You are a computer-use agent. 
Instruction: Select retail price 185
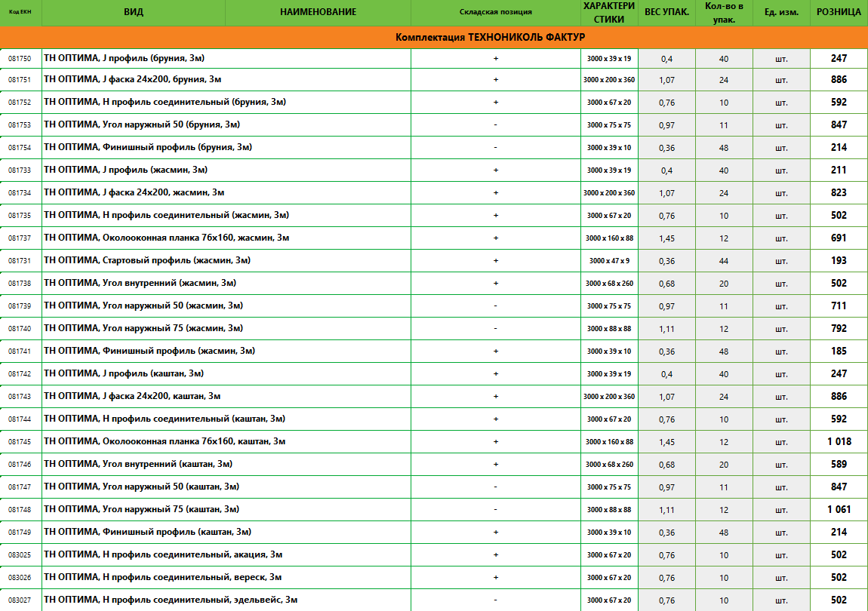tap(839, 352)
